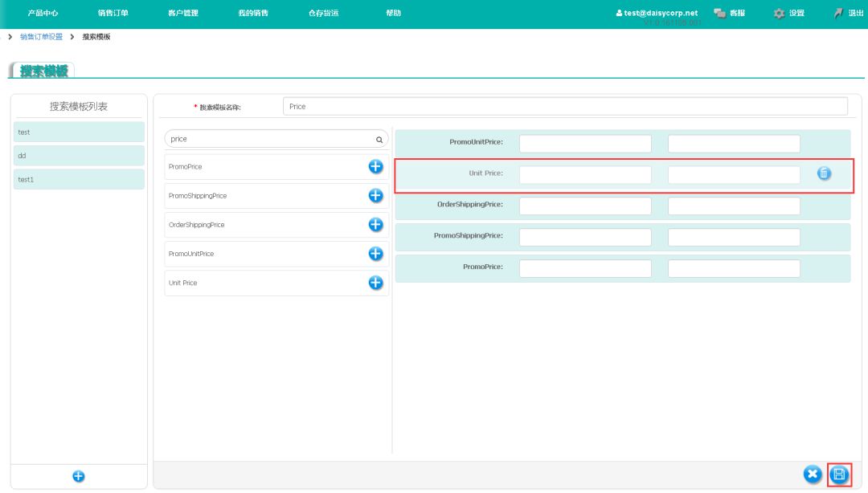
Task: Open the 产品中心 menu
Action: (43, 13)
